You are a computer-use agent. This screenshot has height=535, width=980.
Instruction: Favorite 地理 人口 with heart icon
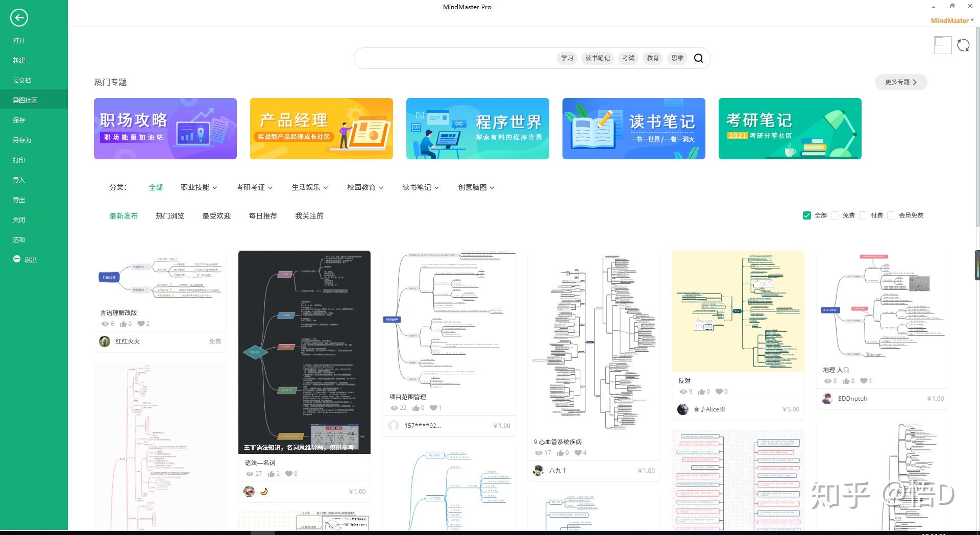tap(863, 381)
